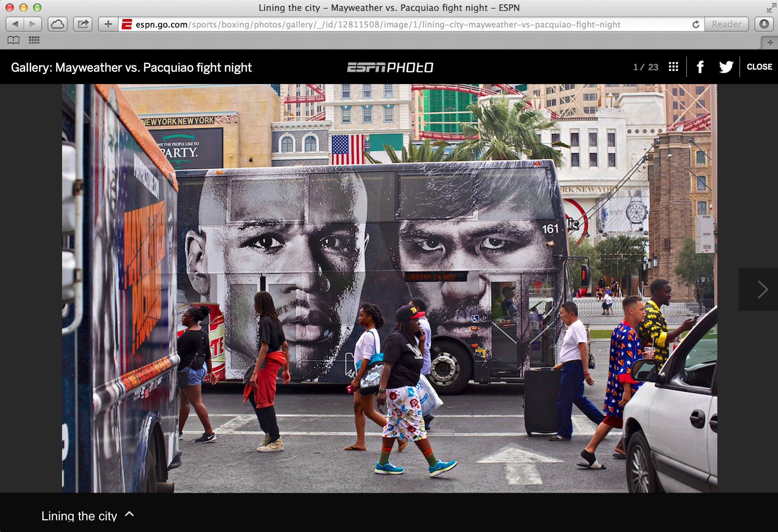This screenshot has height=532, width=778.
Task: Close the photo gallery
Action: pos(759,67)
